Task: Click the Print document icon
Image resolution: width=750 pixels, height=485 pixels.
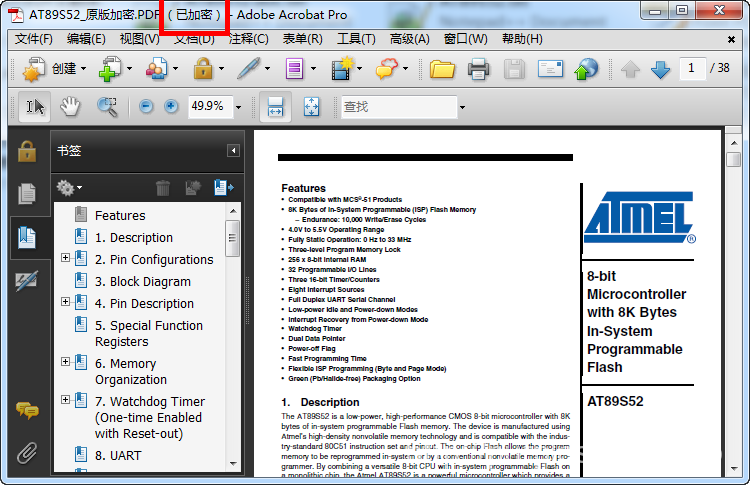Action: [478, 69]
